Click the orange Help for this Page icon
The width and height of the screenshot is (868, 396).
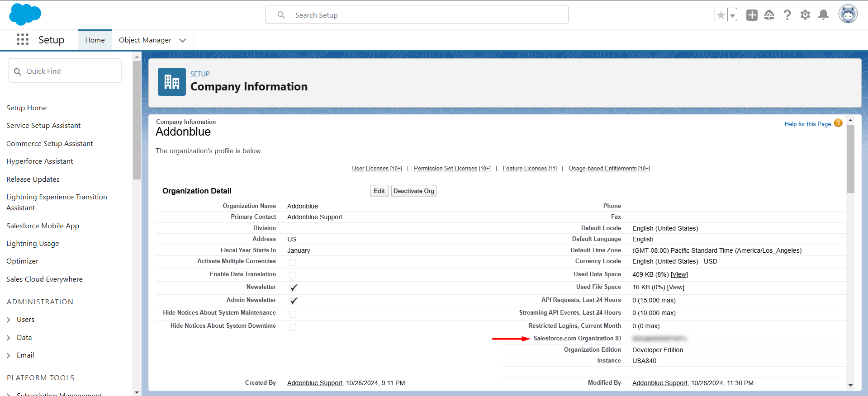coord(838,123)
